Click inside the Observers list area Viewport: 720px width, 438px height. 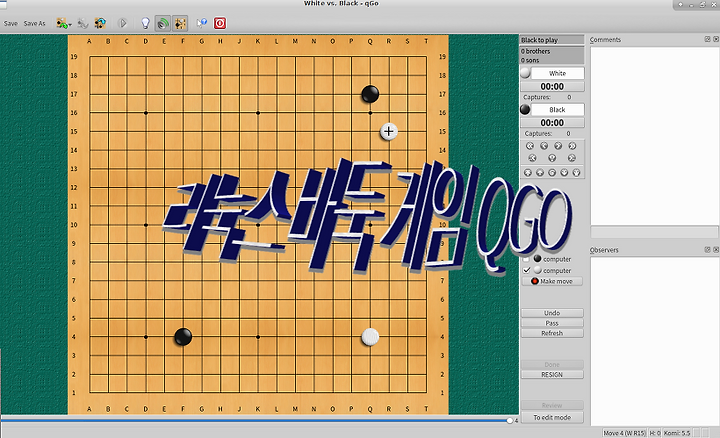[x=654, y=341]
